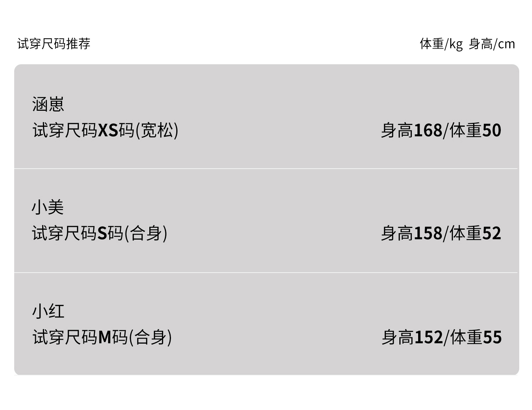Click the bold XS size code
The width and height of the screenshot is (532, 410).
click(108, 130)
